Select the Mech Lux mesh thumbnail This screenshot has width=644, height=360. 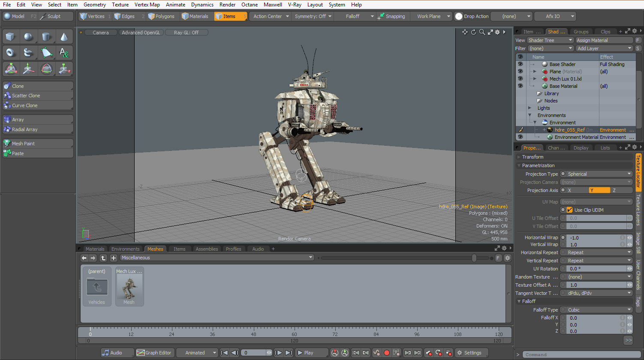pyautogui.click(x=129, y=286)
